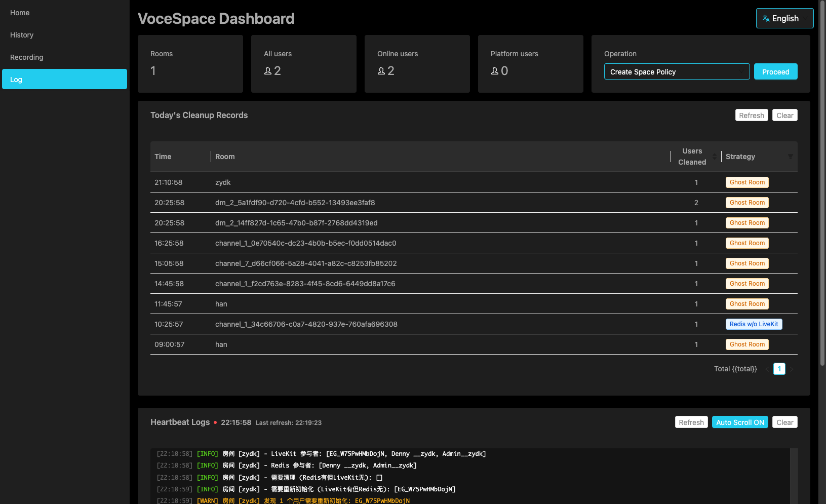Click the zydk room cell
Image resolution: width=826 pixels, height=504 pixels.
223,182
